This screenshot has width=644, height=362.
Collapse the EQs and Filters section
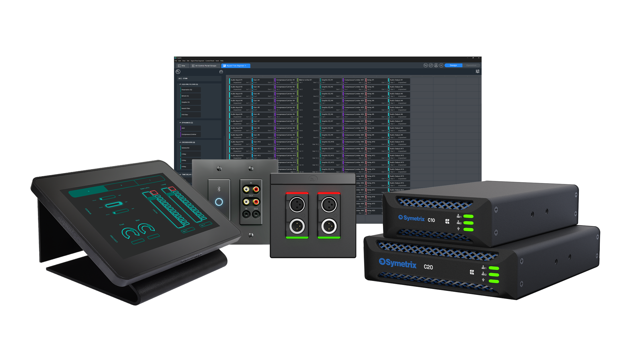click(180, 84)
